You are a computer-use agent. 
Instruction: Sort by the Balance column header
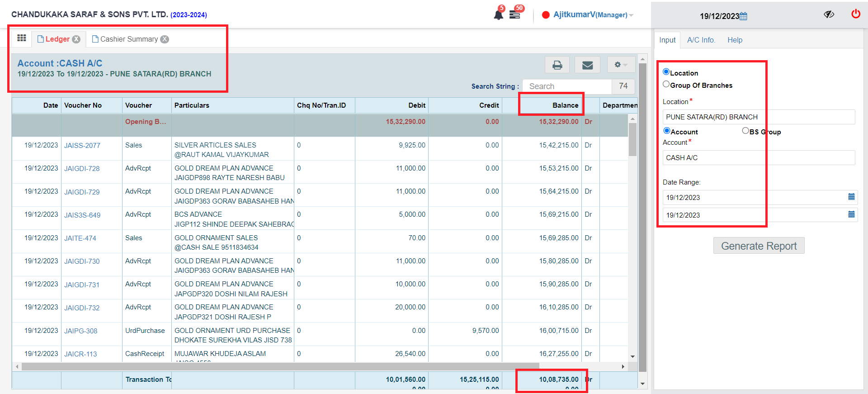[x=542, y=105]
